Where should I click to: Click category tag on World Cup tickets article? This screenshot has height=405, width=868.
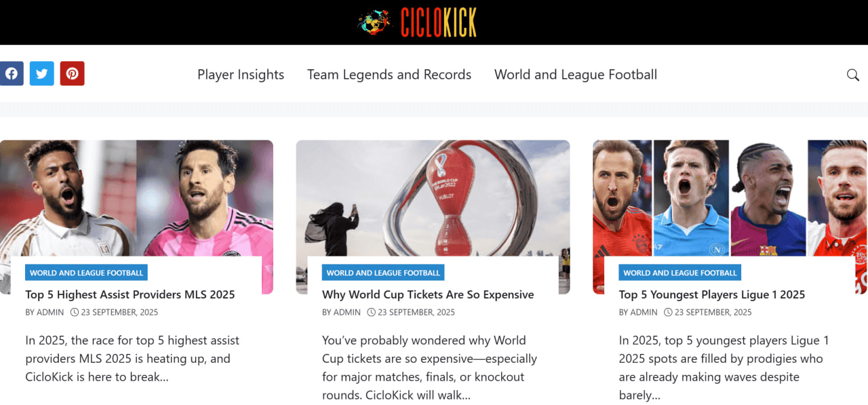pos(383,273)
